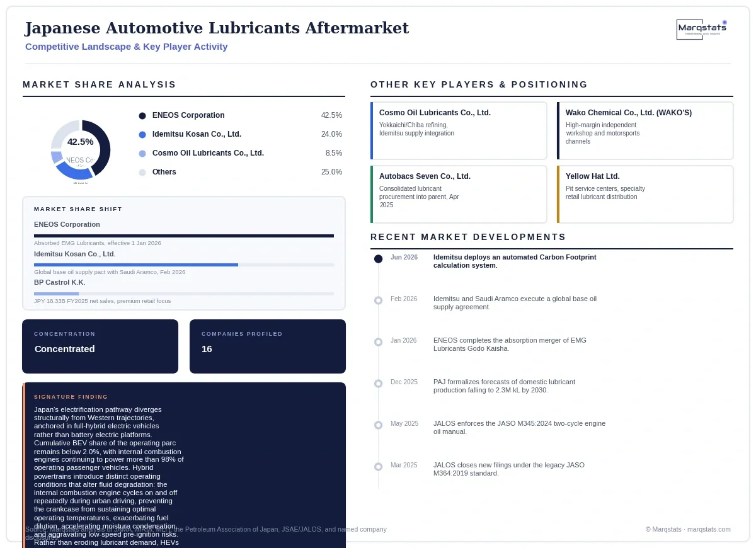Click the Jun 2026 timeline marker dot

point(378,259)
